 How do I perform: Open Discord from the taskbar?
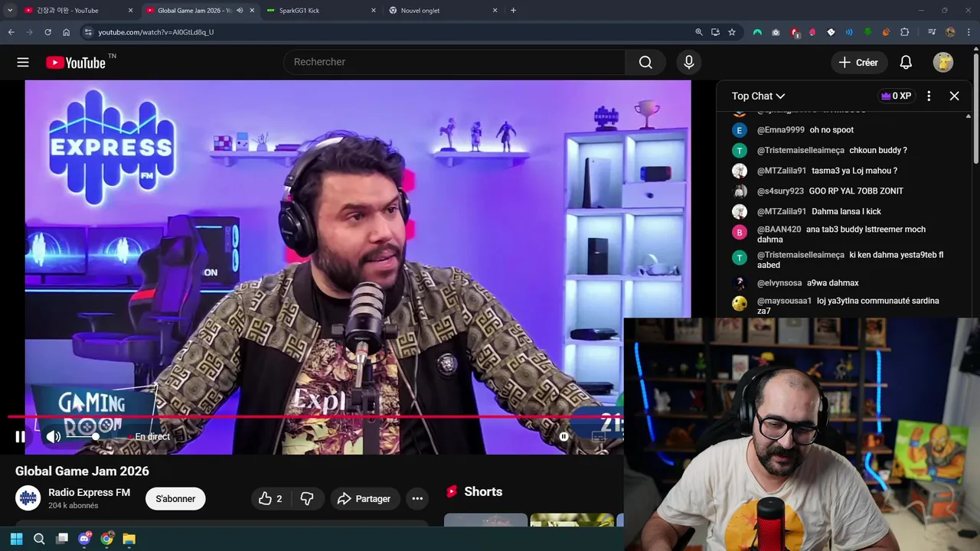click(x=84, y=539)
